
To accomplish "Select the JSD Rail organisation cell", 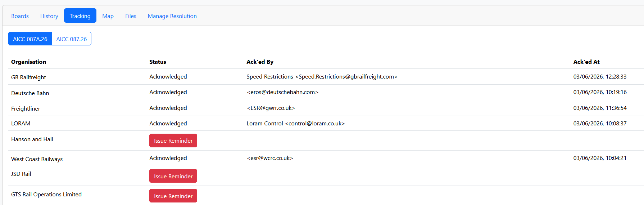I will pos(21,174).
